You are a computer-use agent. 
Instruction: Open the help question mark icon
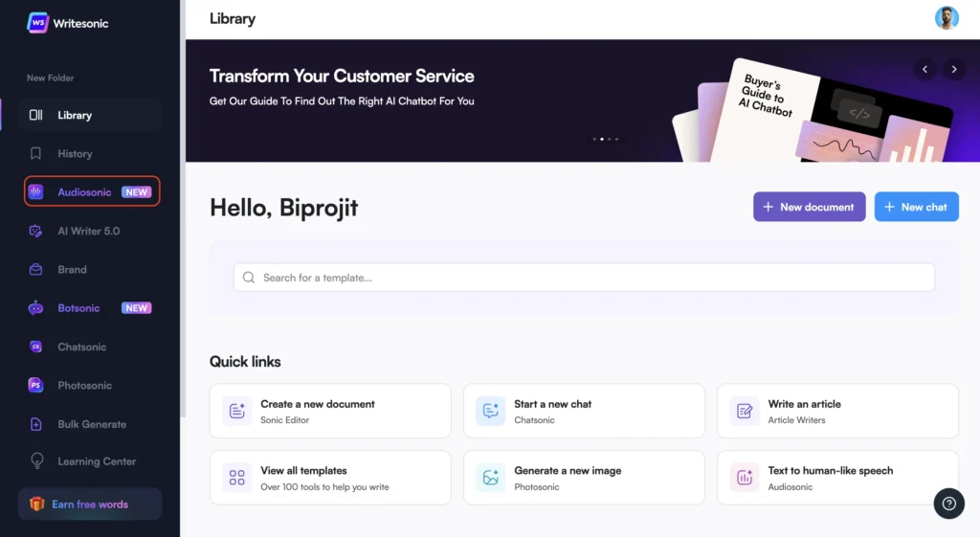click(x=948, y=503)
